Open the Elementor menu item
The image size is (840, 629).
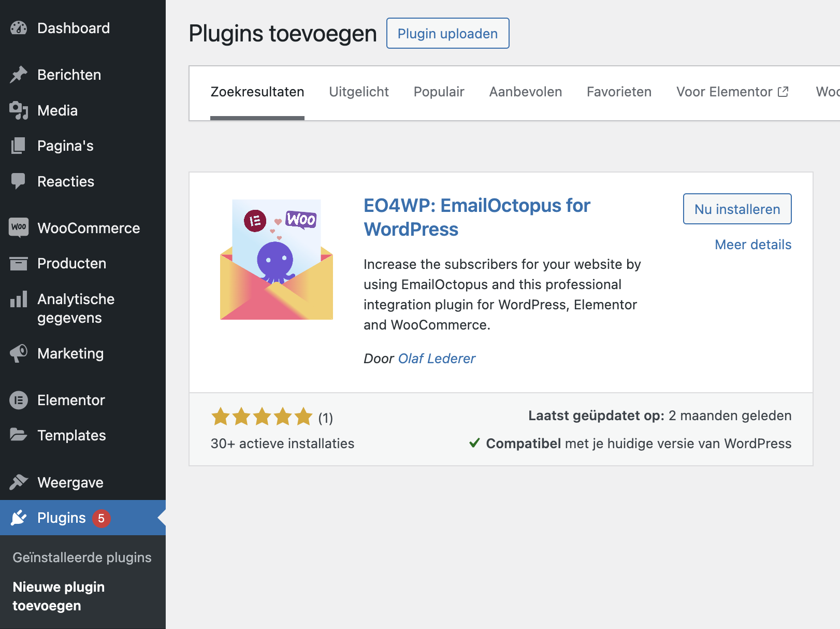click(83, 400)
